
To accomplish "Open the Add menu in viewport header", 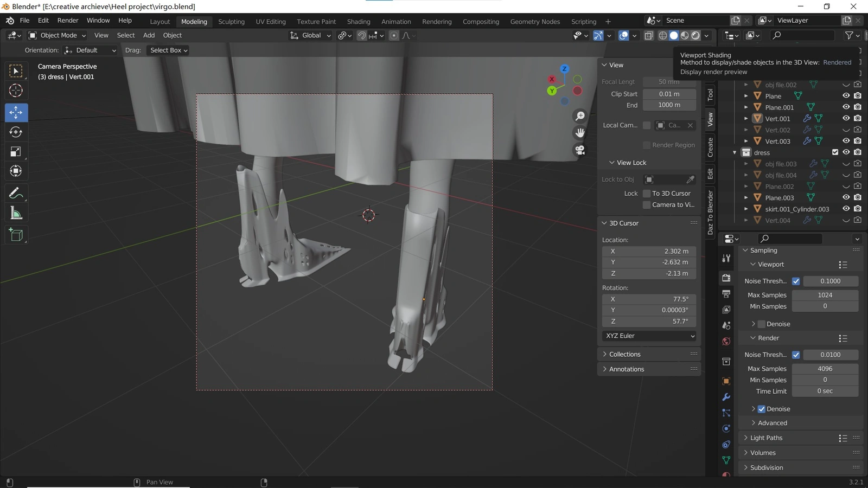I will coord(149,35).
